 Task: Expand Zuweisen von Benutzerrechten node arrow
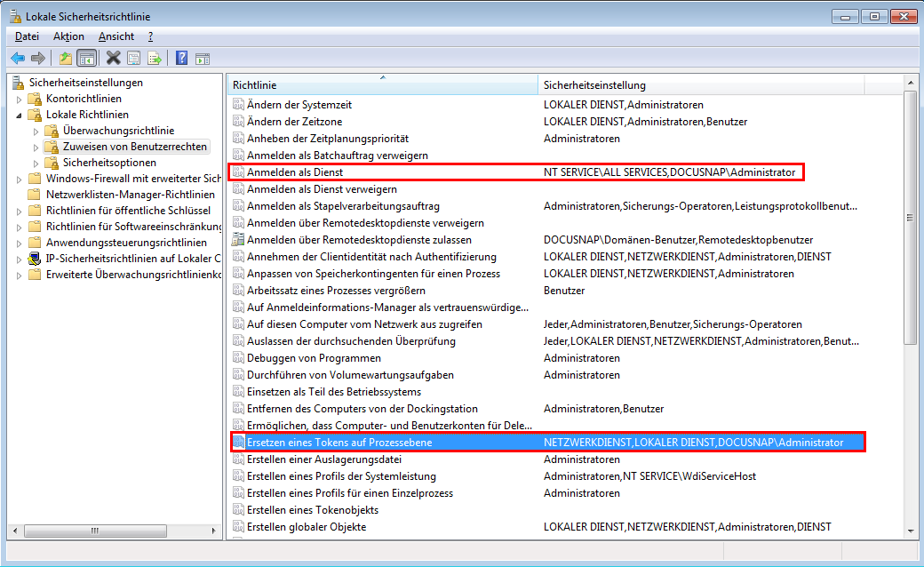(x=36, y=147)
